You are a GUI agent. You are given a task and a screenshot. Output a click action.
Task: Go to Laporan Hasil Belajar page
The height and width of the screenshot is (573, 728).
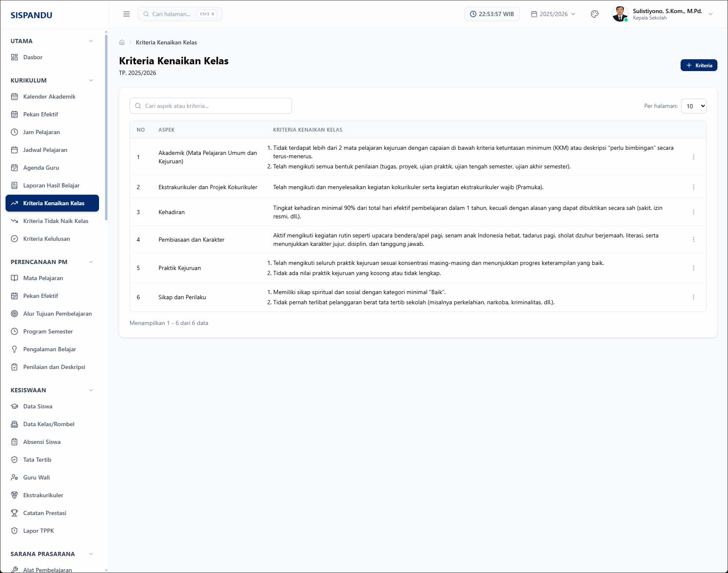click(x=52, y=185)
